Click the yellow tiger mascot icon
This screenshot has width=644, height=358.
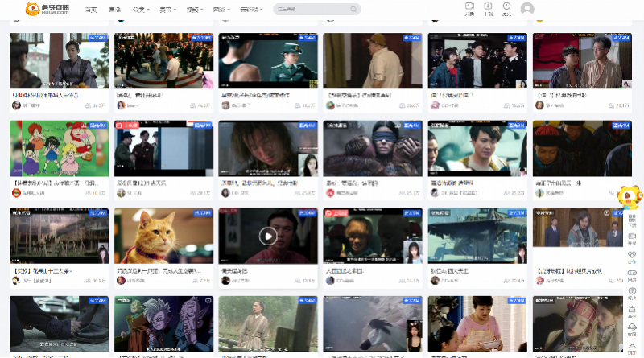[630, 197]
